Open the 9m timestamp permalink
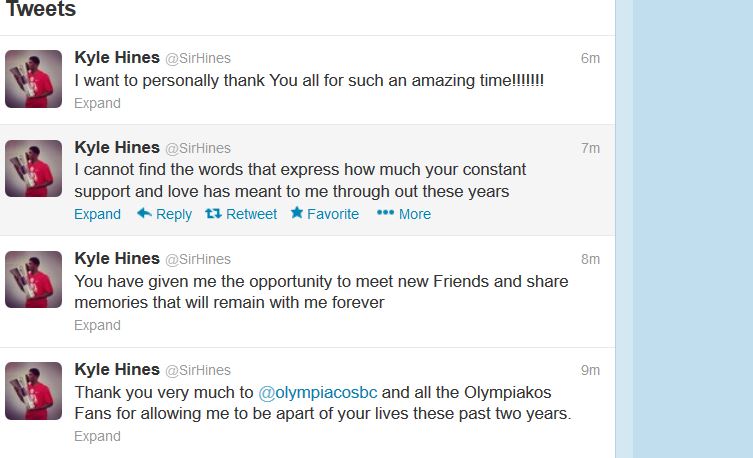Image resolution: width=753 pixels, height=458 pixels. click(x=590, y=370)
